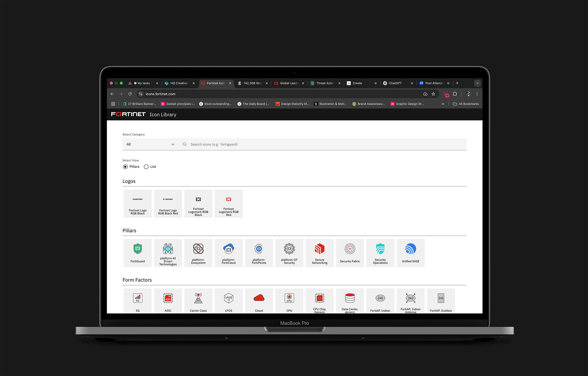Select Fortinet Logo RGB Black Red tile

coord(168,204)
